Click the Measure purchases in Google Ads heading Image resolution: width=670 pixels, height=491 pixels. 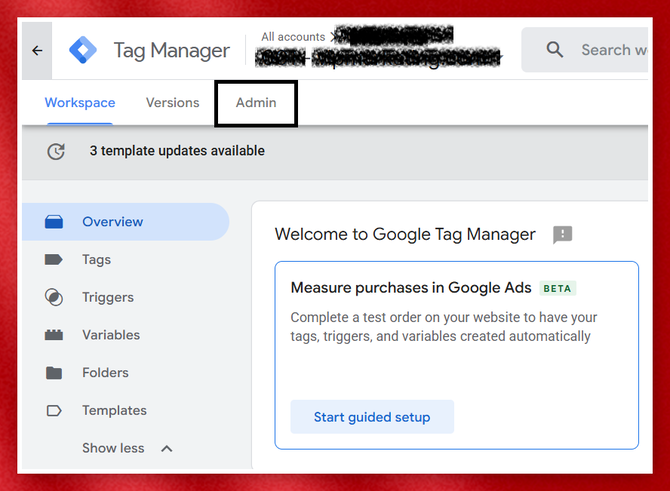click(x=411, y=288)
